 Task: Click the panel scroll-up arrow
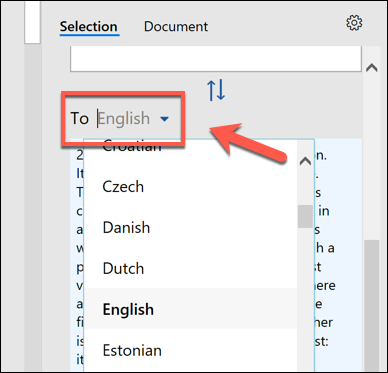[372, 68]
